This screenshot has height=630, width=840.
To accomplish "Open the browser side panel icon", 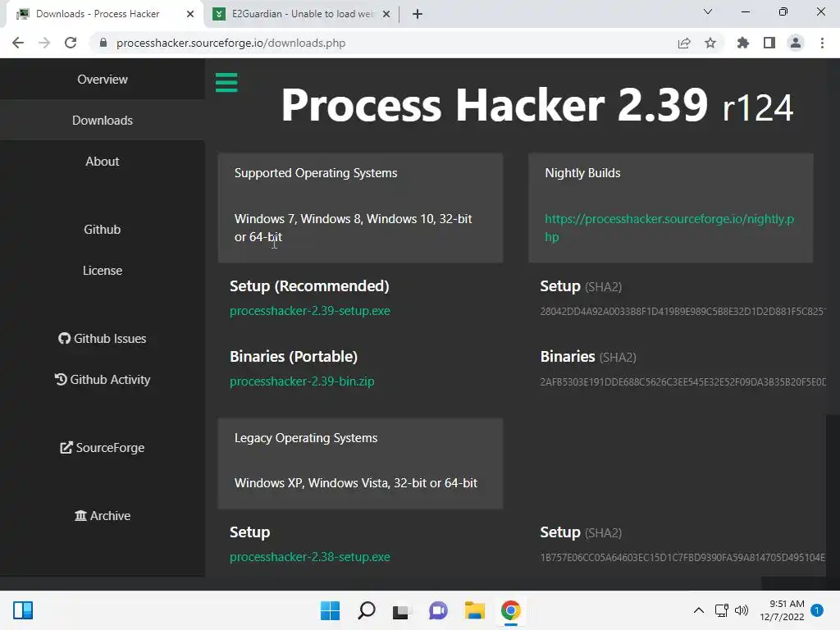I will 769,43.
